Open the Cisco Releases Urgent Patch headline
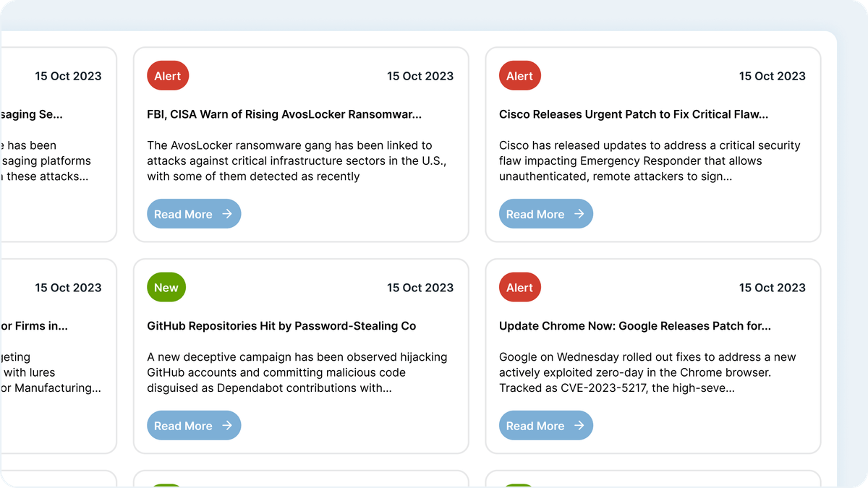Image resolution: width=868 pixels, height=488 pixels. click(633, 114)
